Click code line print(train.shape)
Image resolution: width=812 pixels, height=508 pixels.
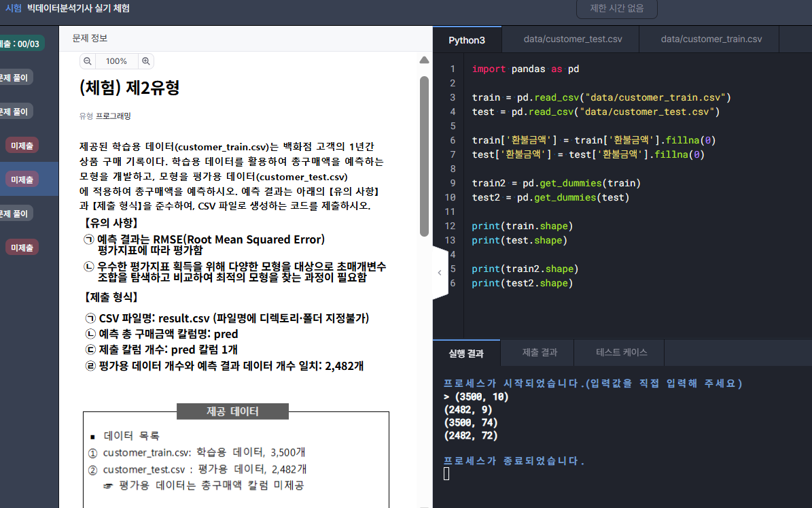click(522, 226)
